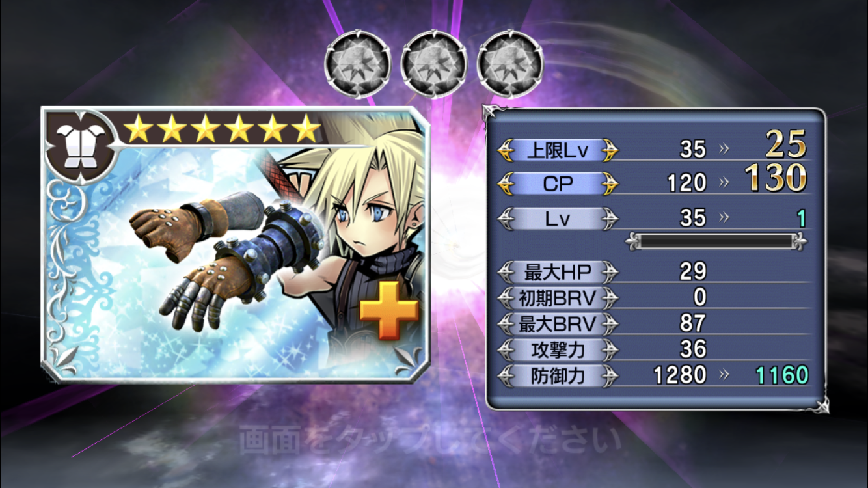Tap the empty experience progress bar

tap(716, 242)
